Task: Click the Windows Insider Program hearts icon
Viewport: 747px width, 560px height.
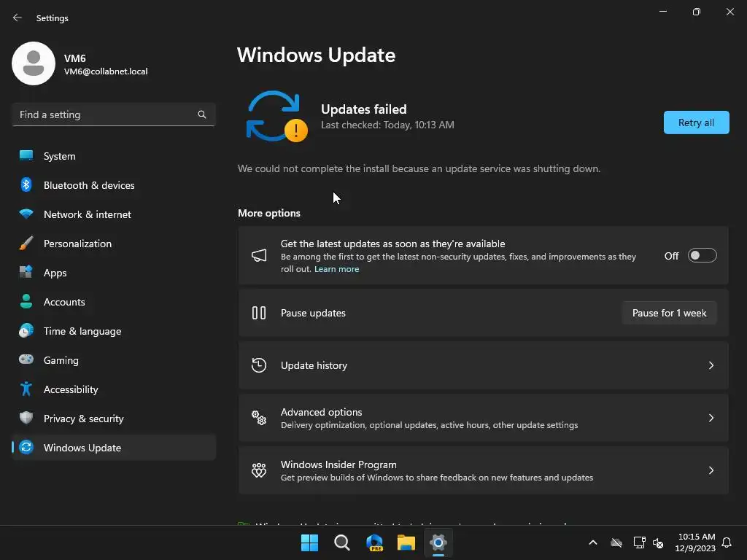Action: [259, 470]
